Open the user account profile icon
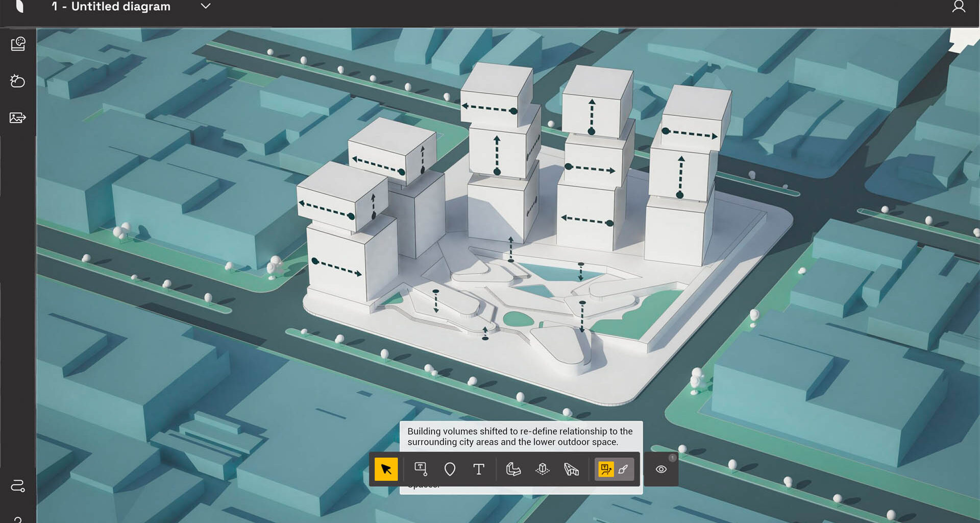This screenshot has width=980, height=523. [959, 6]
